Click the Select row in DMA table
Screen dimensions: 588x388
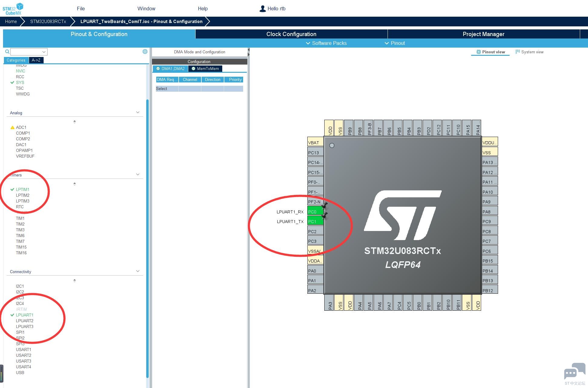tap(200, 89)
